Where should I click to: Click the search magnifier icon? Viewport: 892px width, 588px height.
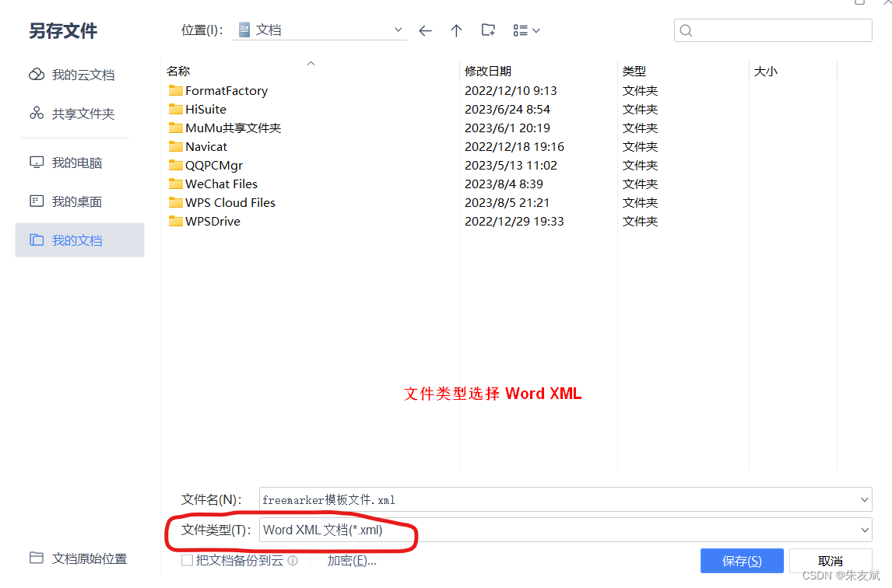(686, 30)
